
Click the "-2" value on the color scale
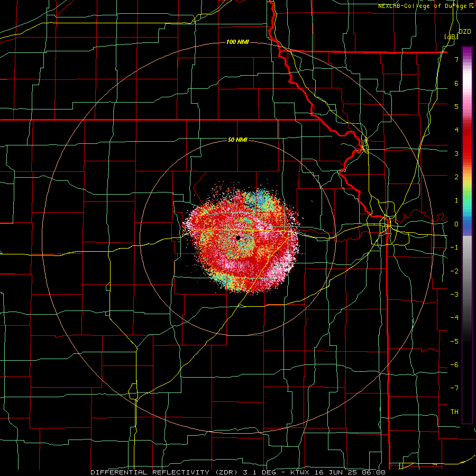coord(454,271)
